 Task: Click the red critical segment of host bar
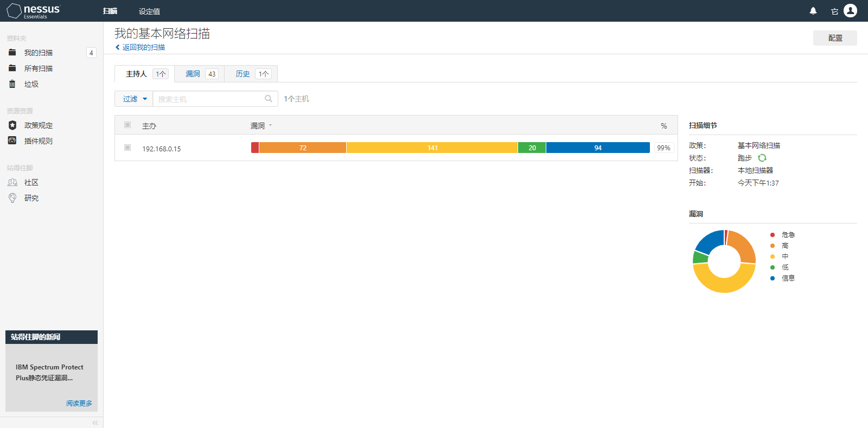255,148
